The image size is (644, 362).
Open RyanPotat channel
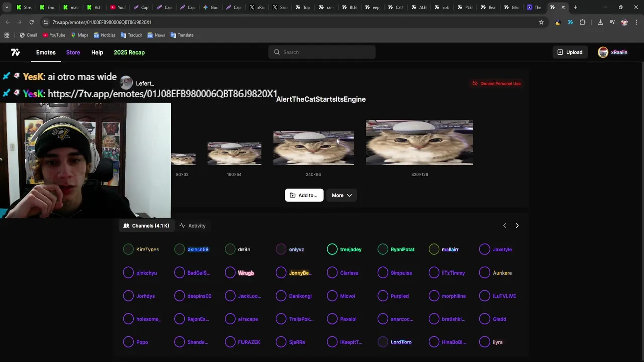click(396, 249)
